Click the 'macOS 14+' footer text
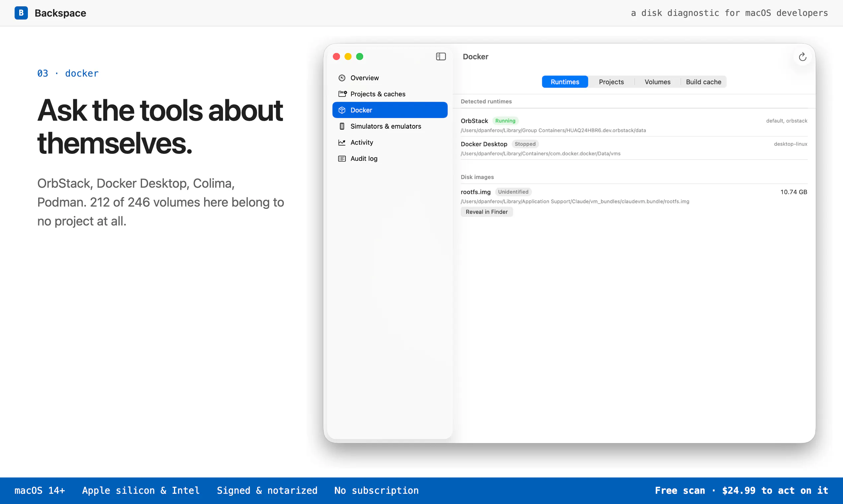Viewport: 843px width, 504px height. click(39, 490)
